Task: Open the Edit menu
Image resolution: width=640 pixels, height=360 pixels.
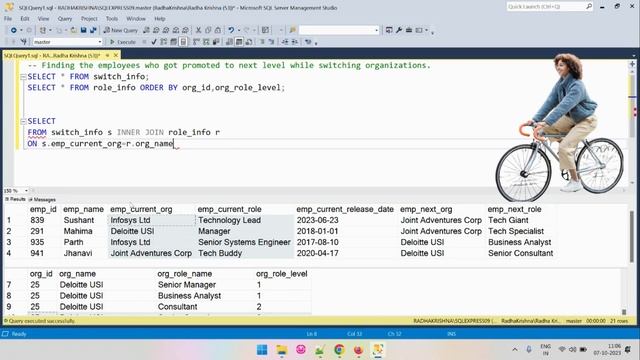Action: coord(25,19)
